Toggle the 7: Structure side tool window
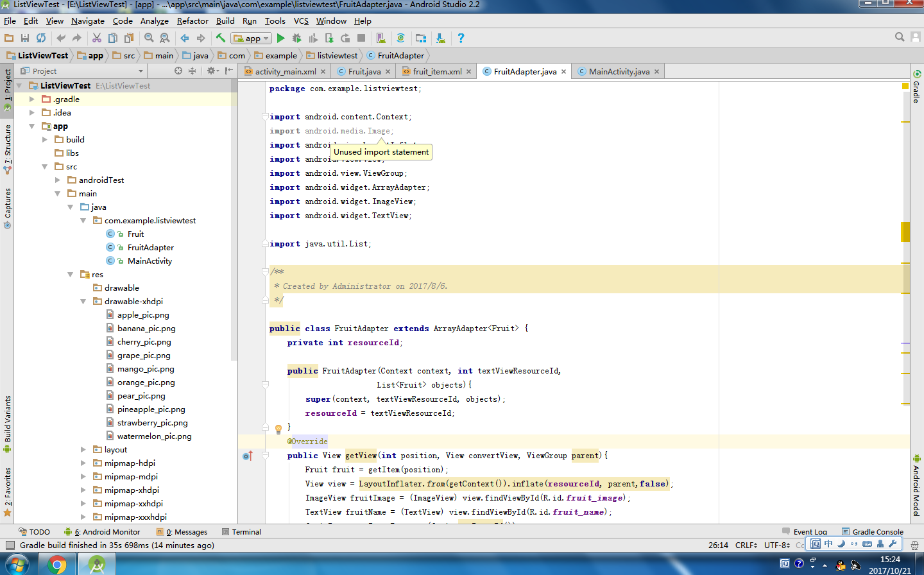 pyautogui.click(x=7, y=150)
